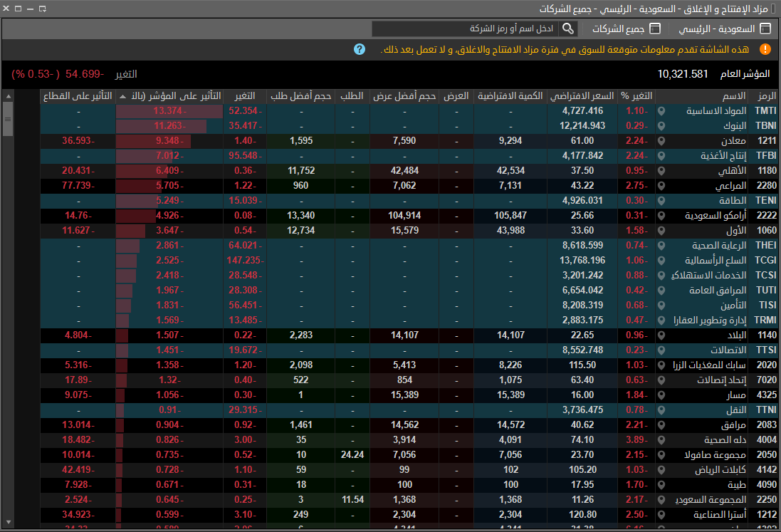Click the scrollbar down arrow
781x532 pixels.
(x=8, y=522)
